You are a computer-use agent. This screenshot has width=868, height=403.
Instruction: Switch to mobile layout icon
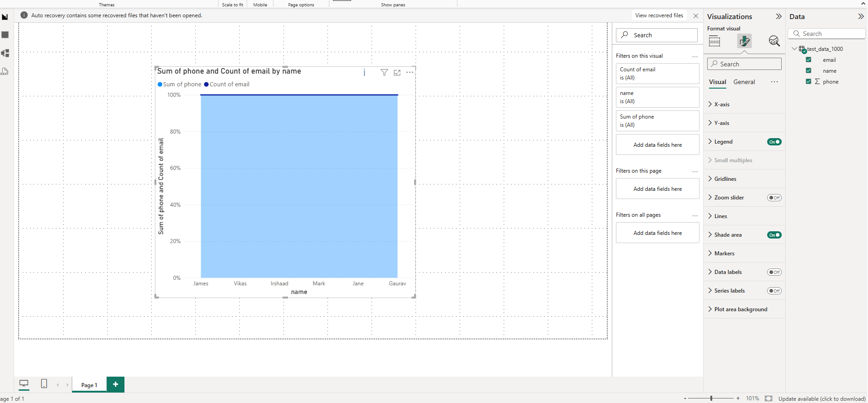pos(44,384)
